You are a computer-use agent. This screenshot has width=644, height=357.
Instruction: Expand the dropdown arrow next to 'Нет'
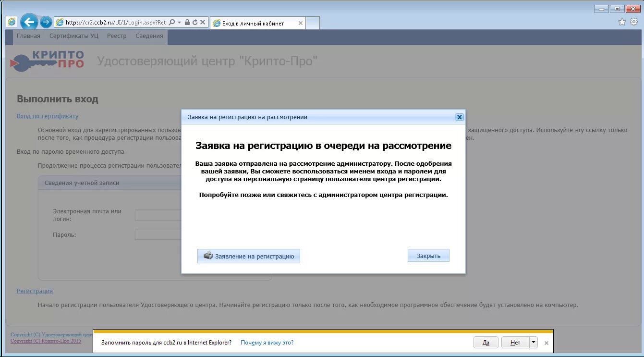click(534, 343)
